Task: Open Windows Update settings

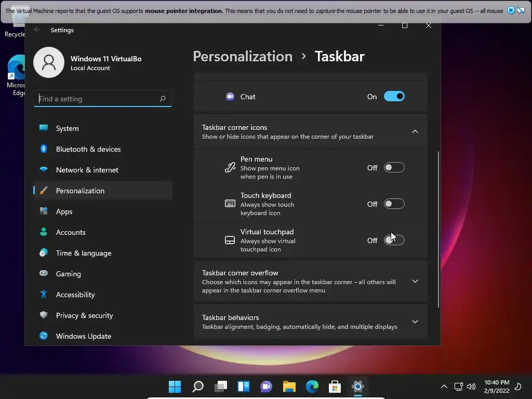Action: [103, 336]
